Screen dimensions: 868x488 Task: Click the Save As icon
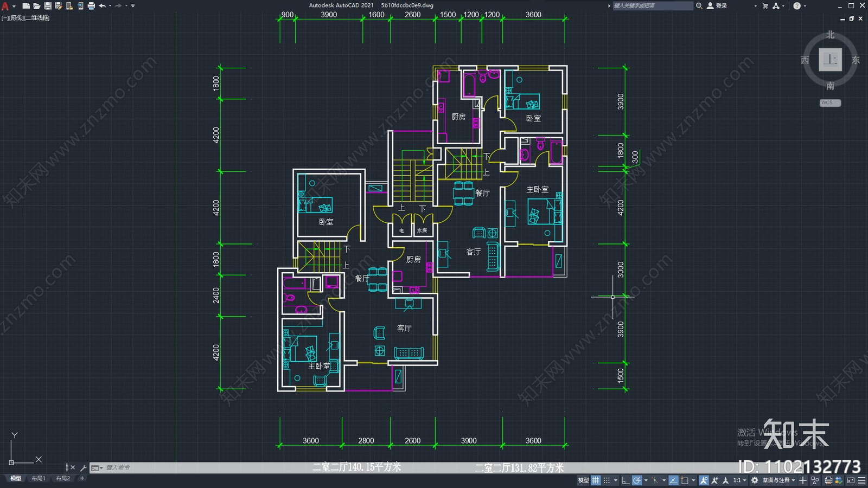pos(59,6)
